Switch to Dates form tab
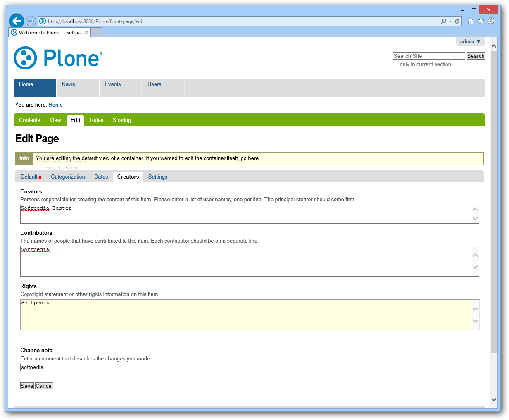Screen dimensions: 509x420 pyautogui.click(x=101, y=177)
